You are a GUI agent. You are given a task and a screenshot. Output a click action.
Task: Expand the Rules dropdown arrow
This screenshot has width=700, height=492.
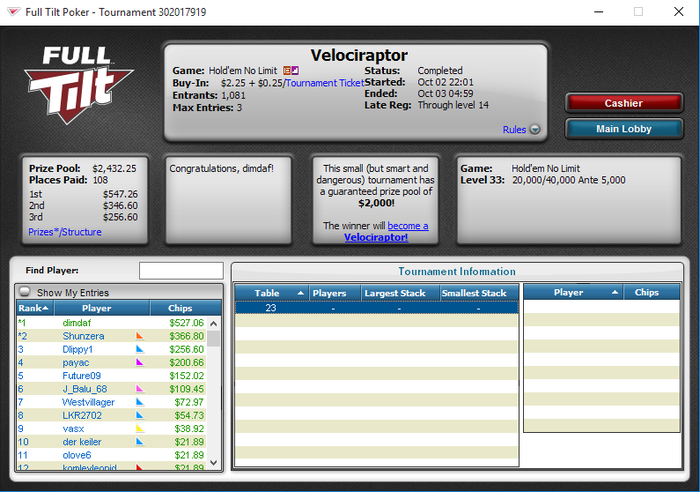click(x=535, y=129)
